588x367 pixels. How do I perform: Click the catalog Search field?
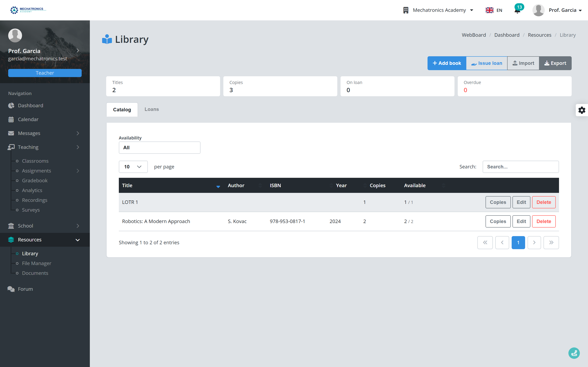(521, 167)
